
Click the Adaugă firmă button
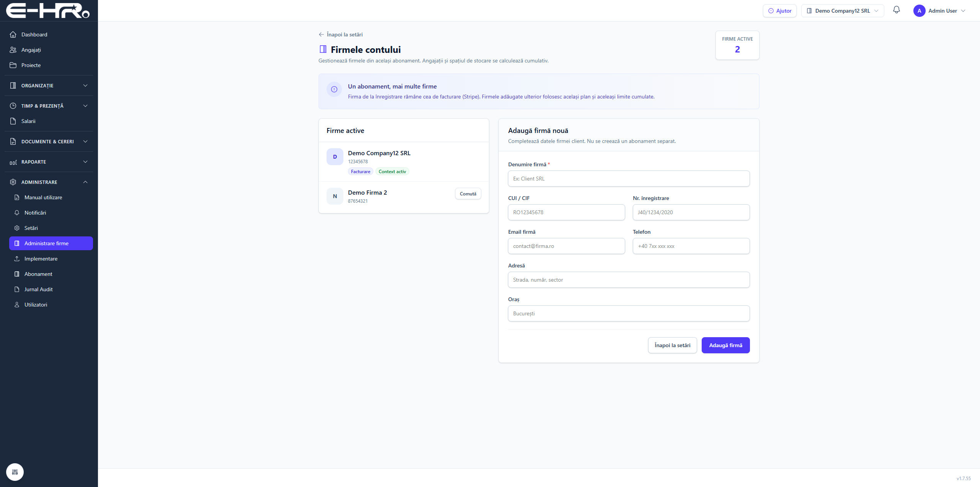pyautogui.click(x=725, y=345)
